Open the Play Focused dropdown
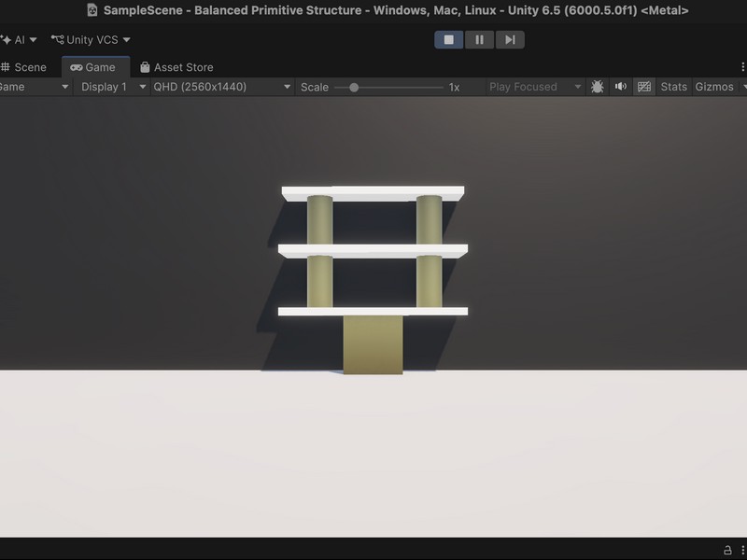Image resolution: width=747 pixels, height=560 pixels. [x=534, y=87]
